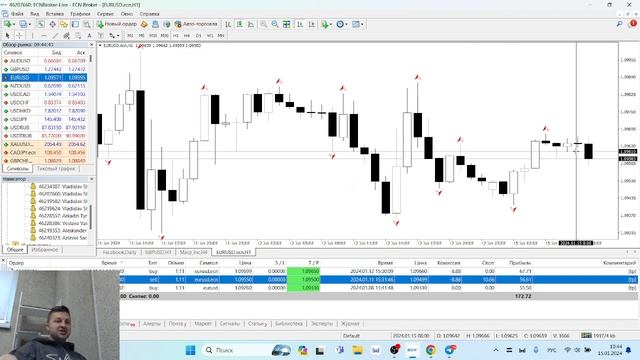Image resolution: width=640 pixels, height=360 pixels.
Task: Expand the Profiles dropdown arrow
Action: (29, 24)
